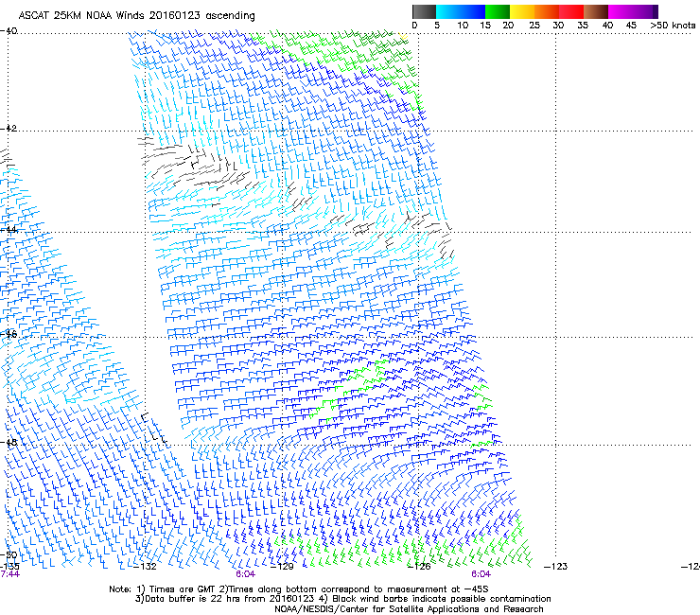Click the -135 longitude axis label

[x=9, y=567]
